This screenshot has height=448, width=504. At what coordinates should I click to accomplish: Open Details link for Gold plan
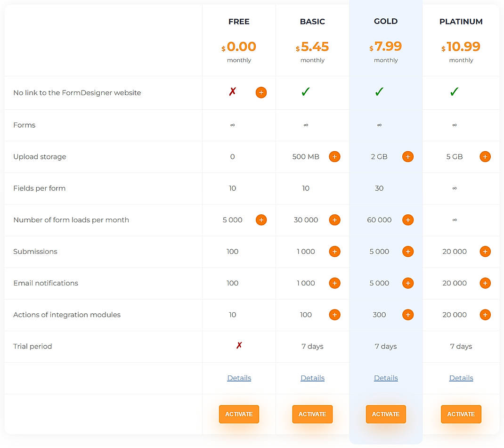(386, 378)
